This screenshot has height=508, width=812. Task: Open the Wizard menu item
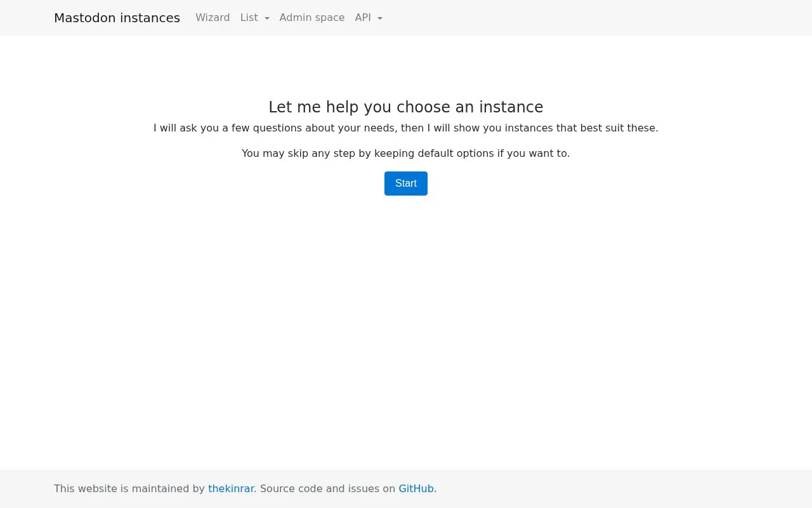click(x=213, y=18)
